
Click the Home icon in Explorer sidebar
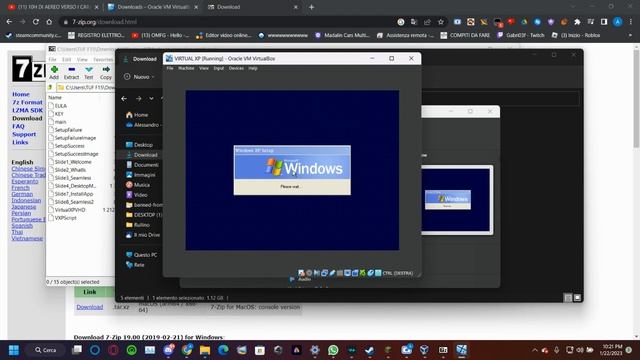pyautogui.click(x=129, y=115)
